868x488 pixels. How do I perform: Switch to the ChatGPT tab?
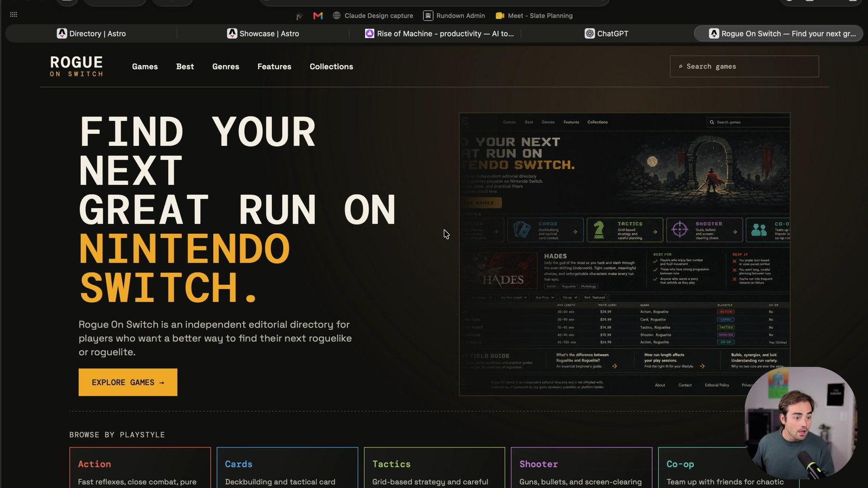point(607,34)
